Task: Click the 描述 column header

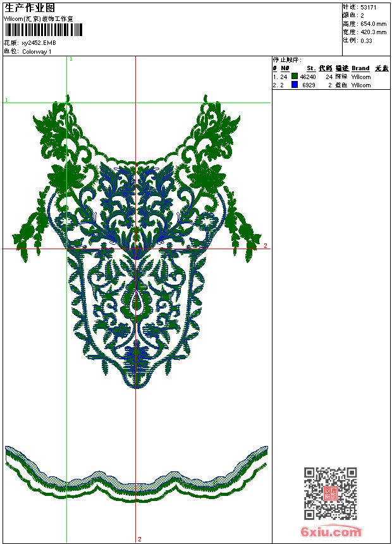Action: (341, 68)
